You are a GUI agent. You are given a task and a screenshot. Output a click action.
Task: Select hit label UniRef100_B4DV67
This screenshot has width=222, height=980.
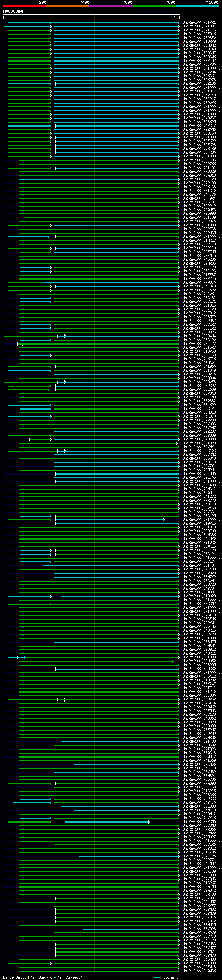[199, 118]
